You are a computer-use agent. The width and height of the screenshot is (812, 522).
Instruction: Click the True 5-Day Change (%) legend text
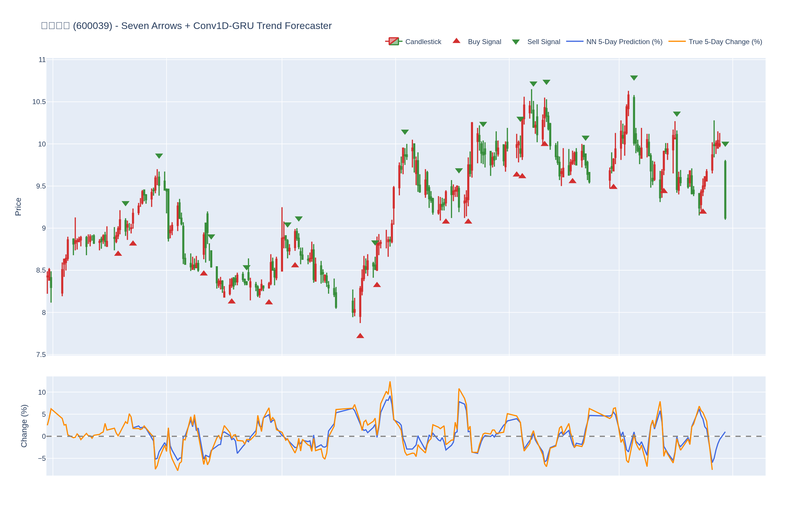pos(725,42)
